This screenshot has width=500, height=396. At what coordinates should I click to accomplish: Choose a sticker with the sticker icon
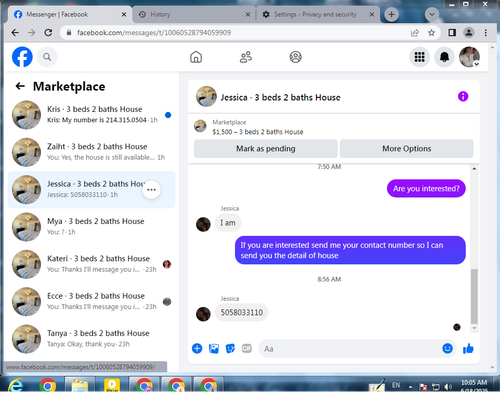(230, 349)
